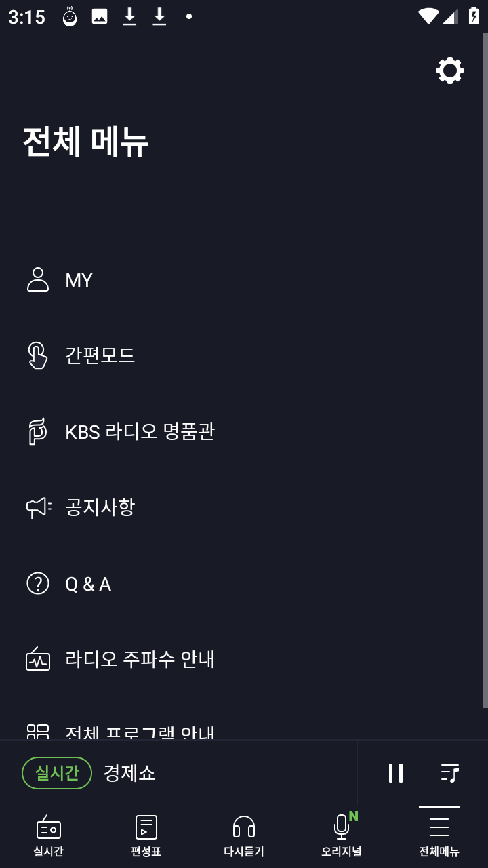488x868 pixels.
Task: Switch to the 편성표 schedule tab
Action: click(x=146, y=835)
